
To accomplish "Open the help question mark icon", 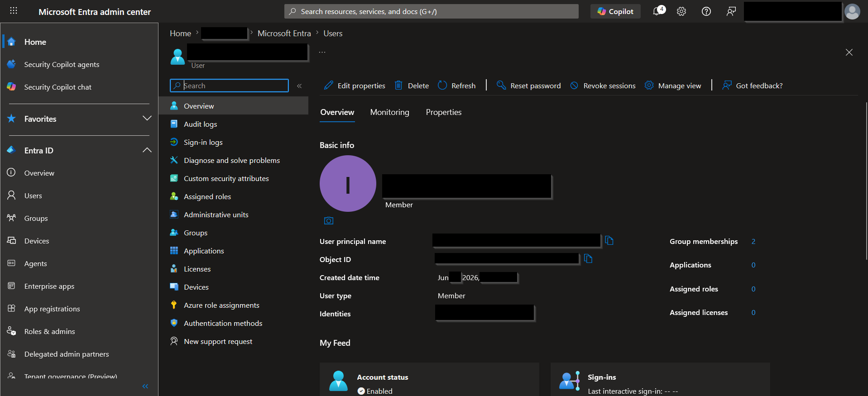I will [x=706, y=11].
